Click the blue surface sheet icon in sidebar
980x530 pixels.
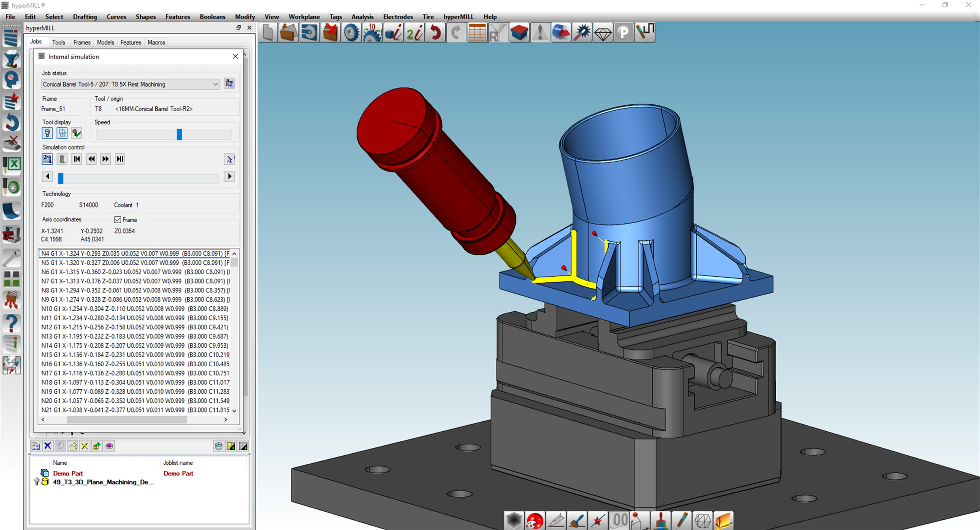coord(11,211)
